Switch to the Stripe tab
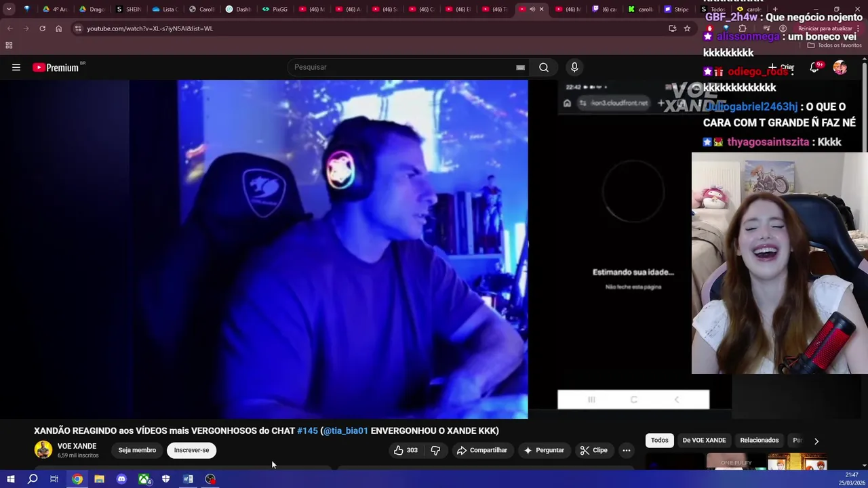This screenshot has width=868, height=488. click(677, 9)
